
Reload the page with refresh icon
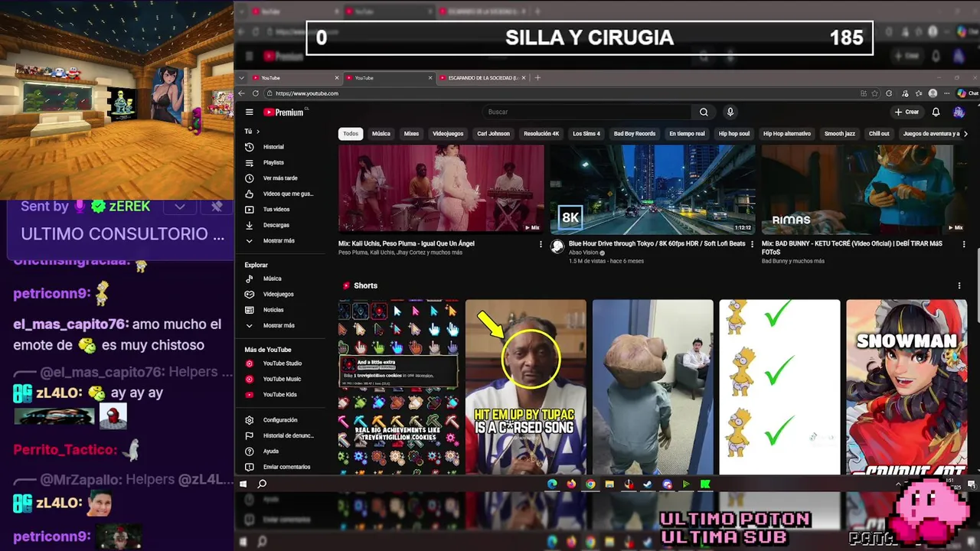click(255, 93)
